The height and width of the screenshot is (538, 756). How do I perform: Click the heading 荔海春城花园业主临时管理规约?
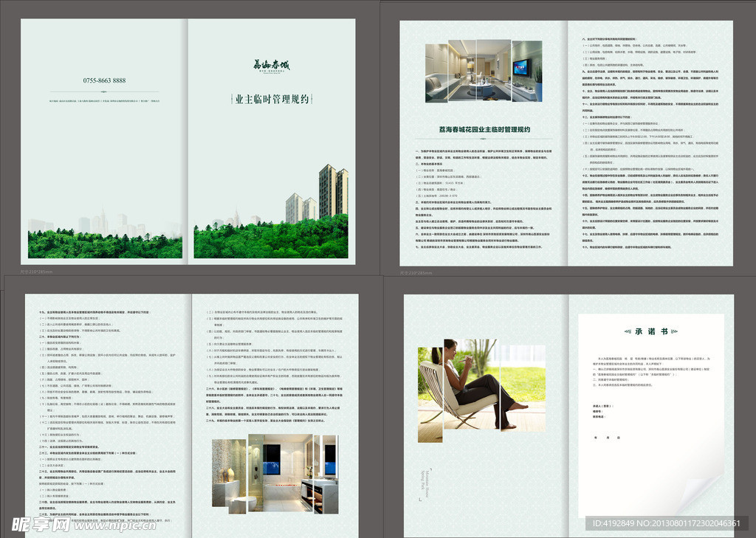pos(484,129)
